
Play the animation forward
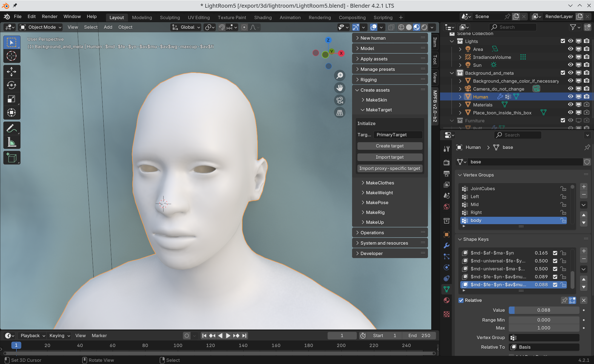pos(228,336)
